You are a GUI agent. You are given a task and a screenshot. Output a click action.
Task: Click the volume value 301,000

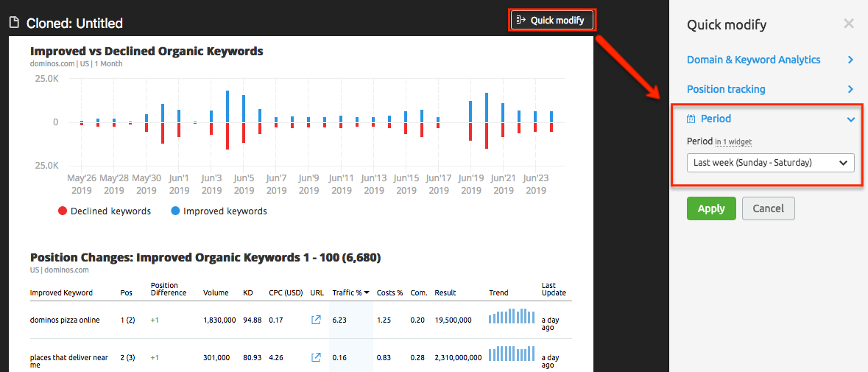pyautogui.click(x=216, y=357)
